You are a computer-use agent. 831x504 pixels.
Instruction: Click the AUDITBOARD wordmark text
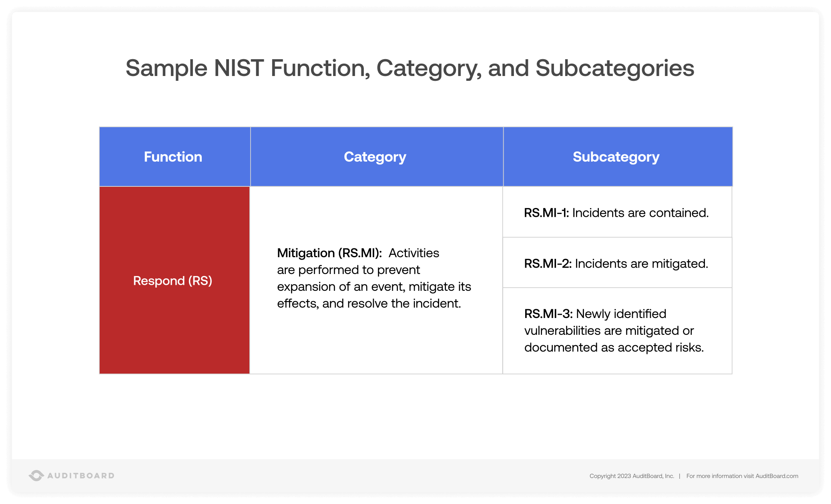pos(81,476)
